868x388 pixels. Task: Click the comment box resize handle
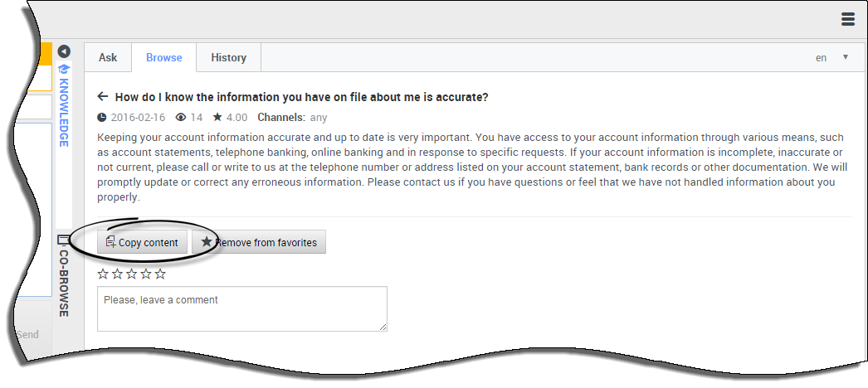click(x=383, y=327)
